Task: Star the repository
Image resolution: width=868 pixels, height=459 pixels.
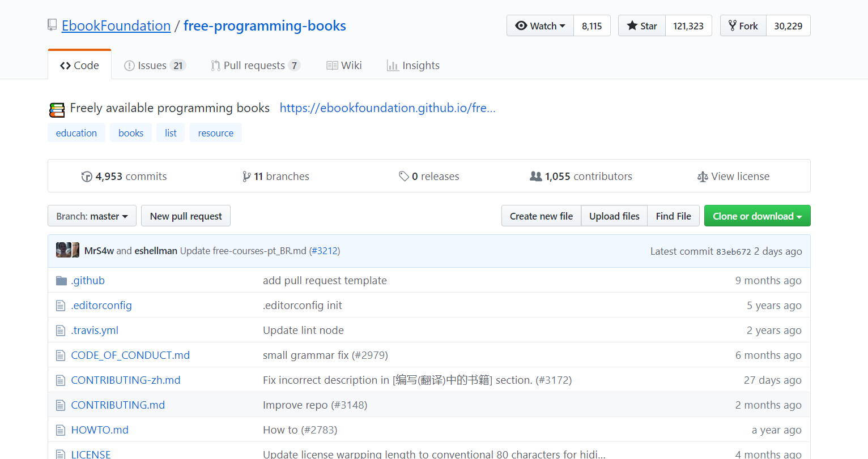Action: (641, 25)
